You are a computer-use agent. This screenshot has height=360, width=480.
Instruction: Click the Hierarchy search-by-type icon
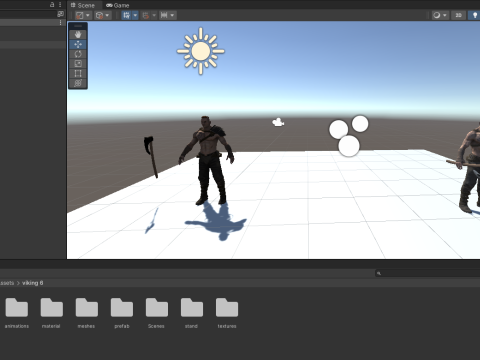pos(60,14)
